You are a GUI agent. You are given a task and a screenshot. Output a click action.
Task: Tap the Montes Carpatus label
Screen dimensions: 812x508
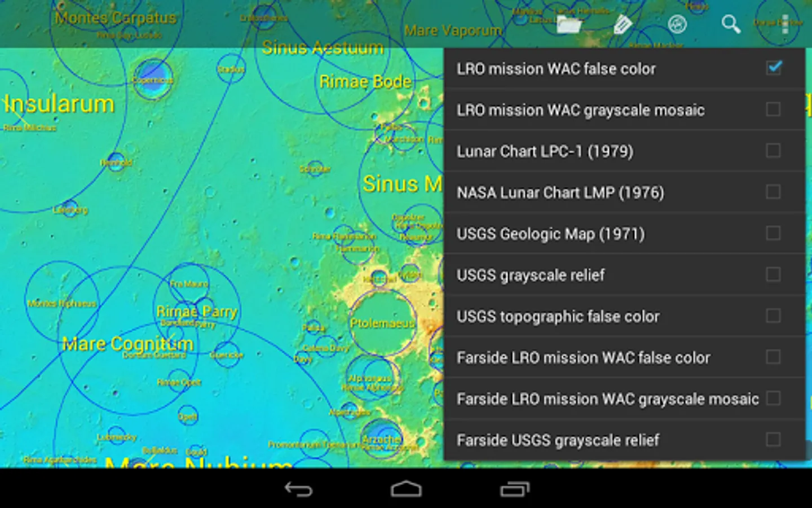coord(116,17)
